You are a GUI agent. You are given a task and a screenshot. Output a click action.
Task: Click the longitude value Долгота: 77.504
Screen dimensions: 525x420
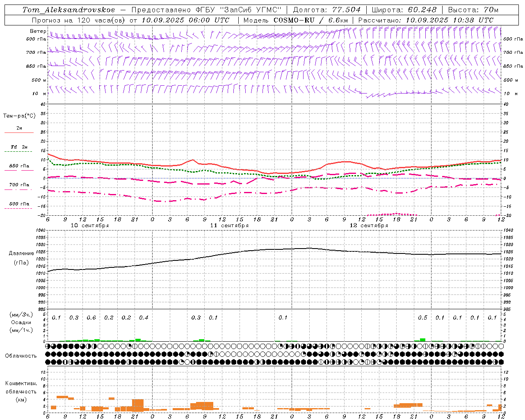(x=327, y=10)
